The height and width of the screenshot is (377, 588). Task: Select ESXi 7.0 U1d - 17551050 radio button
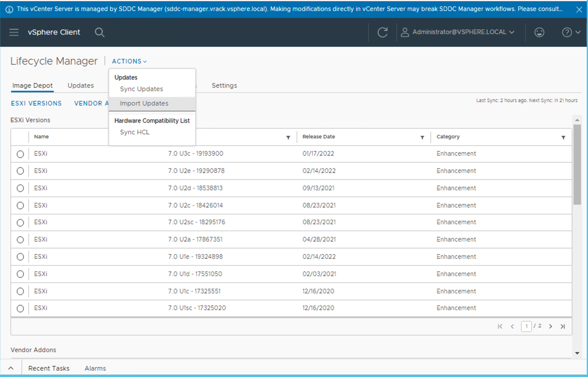[20, 274]
